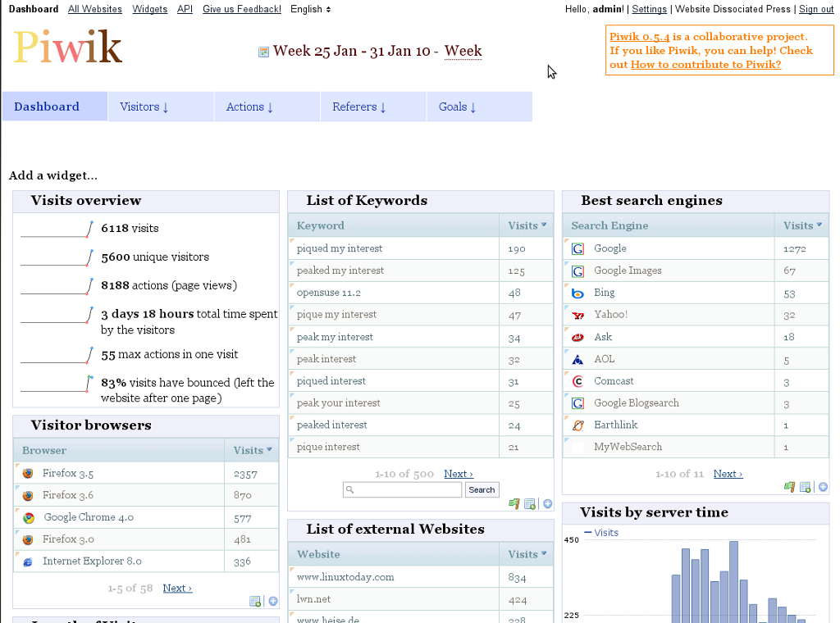Go to Next page of visitor browsers
Screen dimensions: 840x623
177,588
